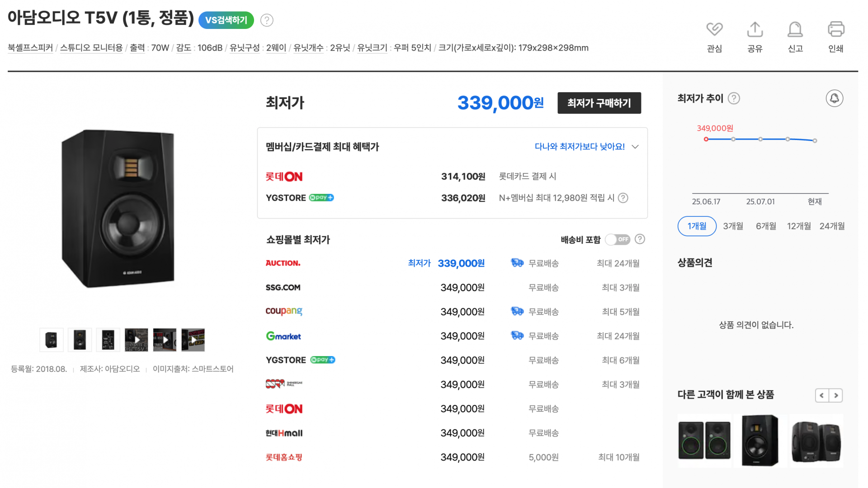Click 현대Hmall 349,000원 price

click(x=462, y=433)
